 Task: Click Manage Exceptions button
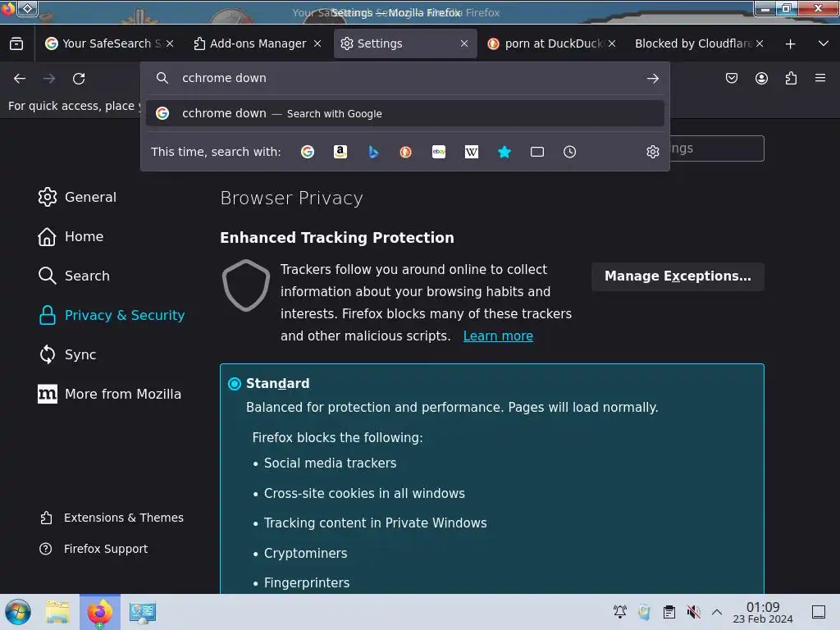click(x=678, y=276)
